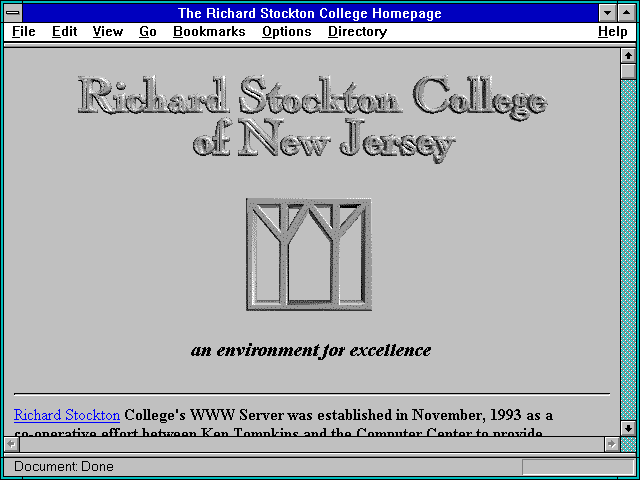Click the vertical scrollbar track below thumb
Screen dimensions: 640x480
(x=628, y=250)
